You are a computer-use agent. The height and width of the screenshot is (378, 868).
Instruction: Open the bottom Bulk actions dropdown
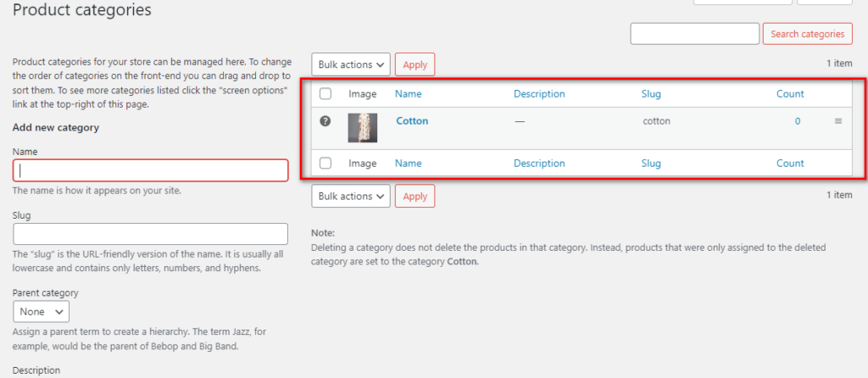pyautogui.click(x=351, y=196)
